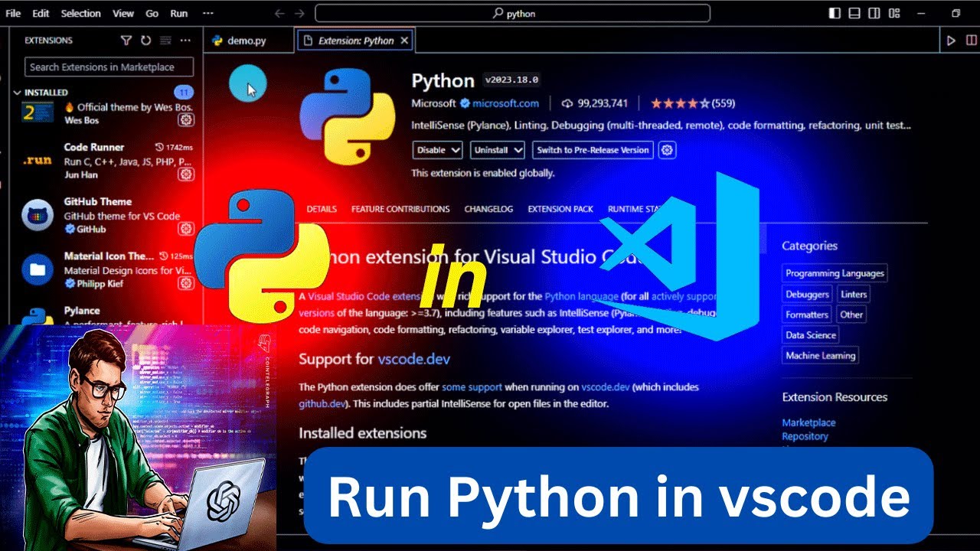Select the Pylance extension in list

(107, 315)
